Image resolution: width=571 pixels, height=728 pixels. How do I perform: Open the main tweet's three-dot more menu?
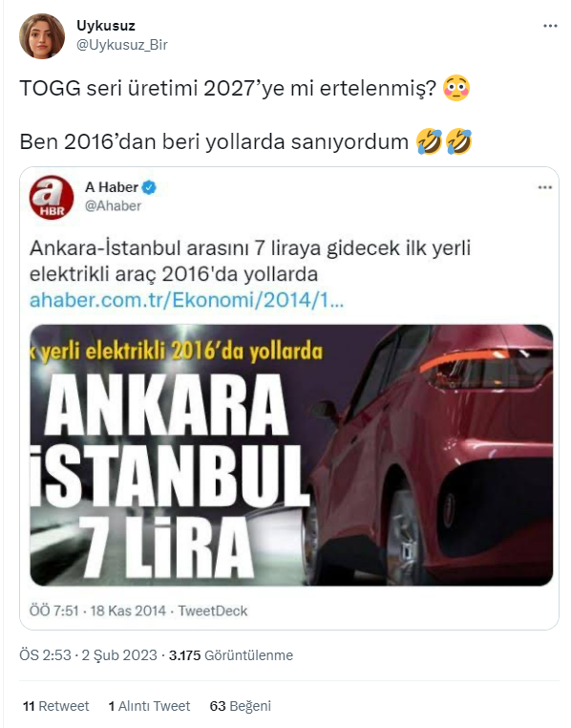point(550,26)
